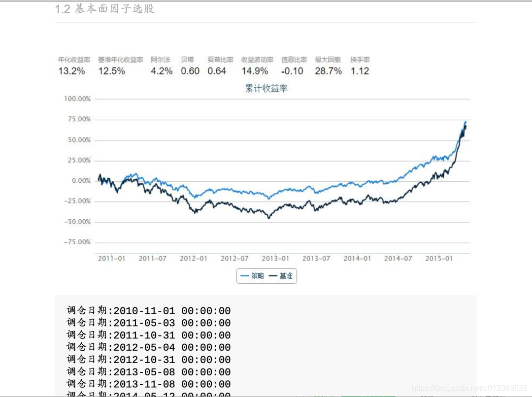Click the output line 调仓日期:2011-05-03
Image resolution: width=532 pixels, height=397 pixels.
[149, 323]
